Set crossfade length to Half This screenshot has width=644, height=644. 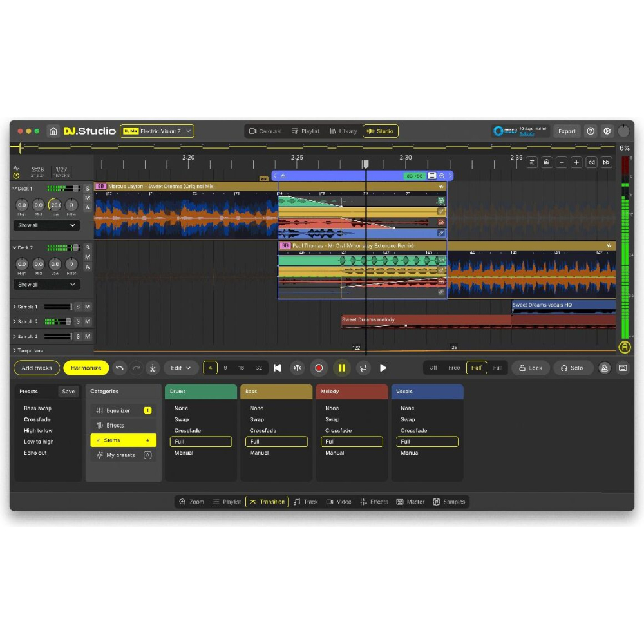[x=477, y=368]
